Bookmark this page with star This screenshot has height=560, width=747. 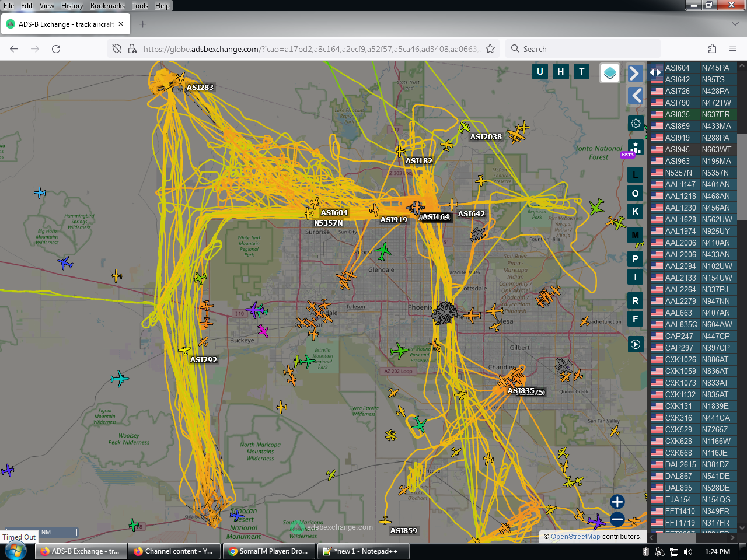pos(490,49)
